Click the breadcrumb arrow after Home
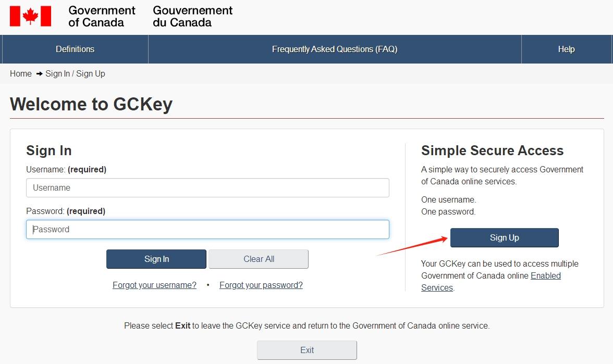Viewport: 613px width, 364px height. coord(39,74)
